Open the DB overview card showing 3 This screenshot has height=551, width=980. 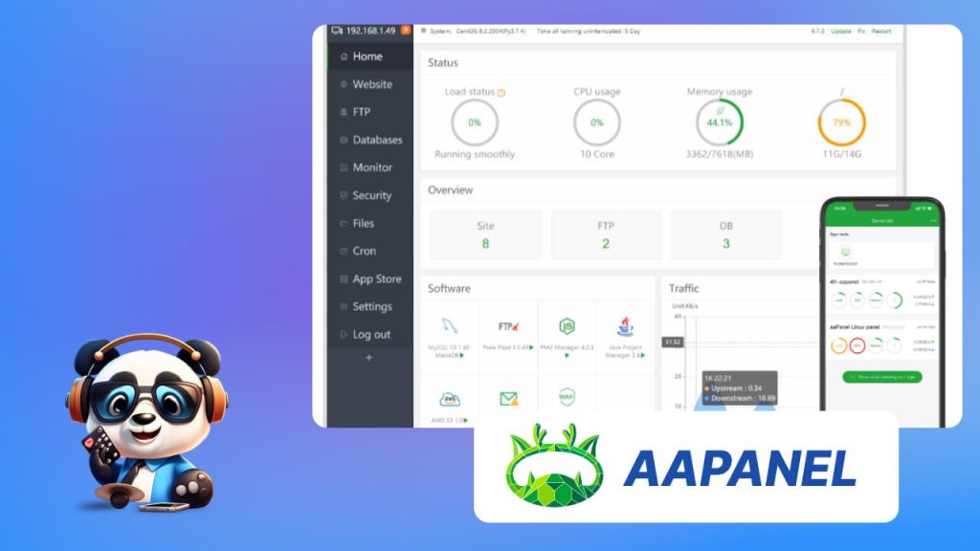(725, 235)
